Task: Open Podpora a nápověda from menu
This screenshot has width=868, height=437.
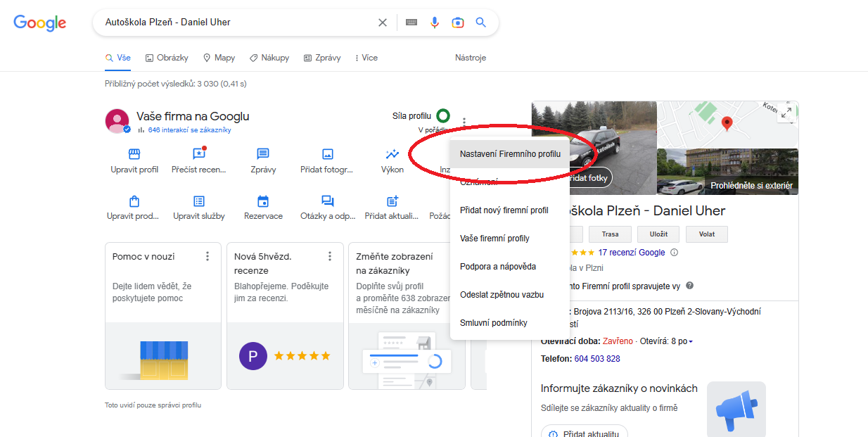Action: [x=510, y=267]
